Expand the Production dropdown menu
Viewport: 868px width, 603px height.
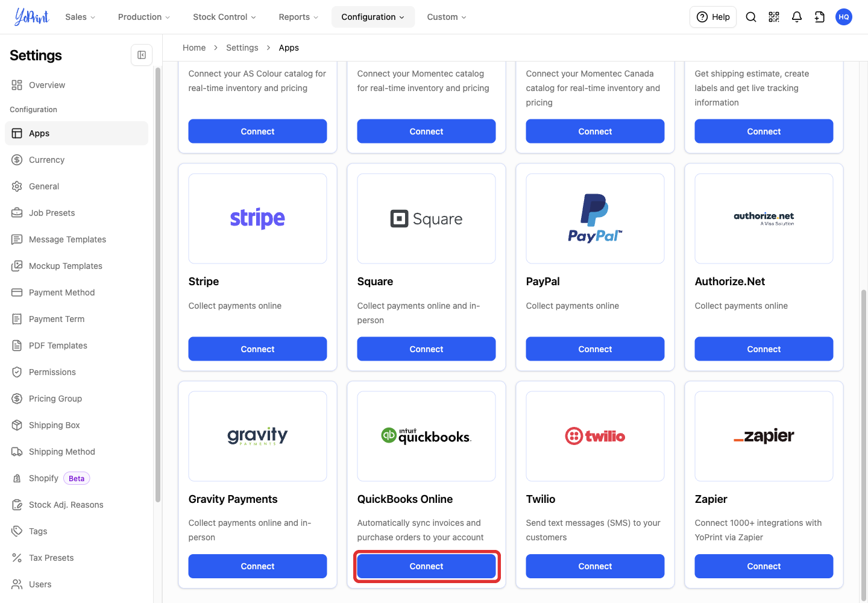tap(144, 17)
